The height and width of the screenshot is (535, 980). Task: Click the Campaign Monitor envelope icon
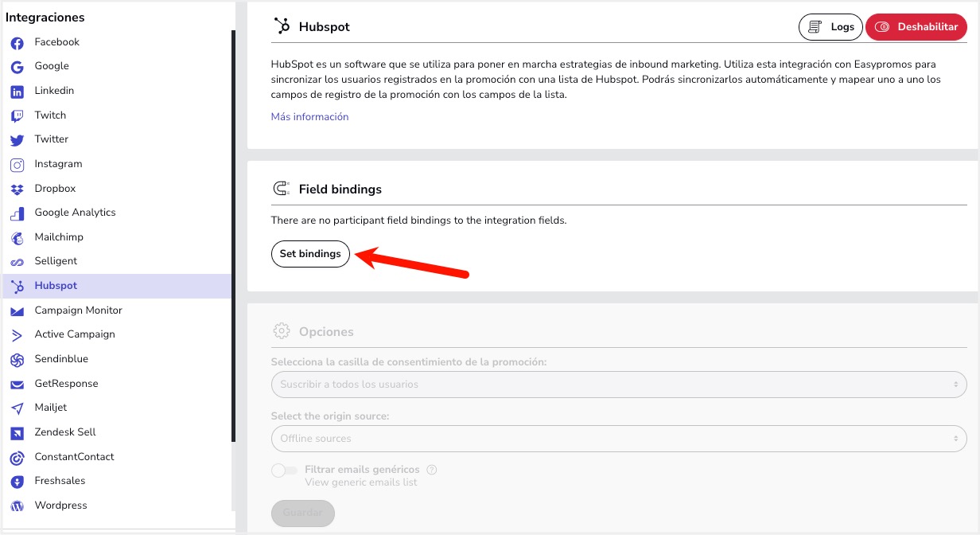(17, 311)
